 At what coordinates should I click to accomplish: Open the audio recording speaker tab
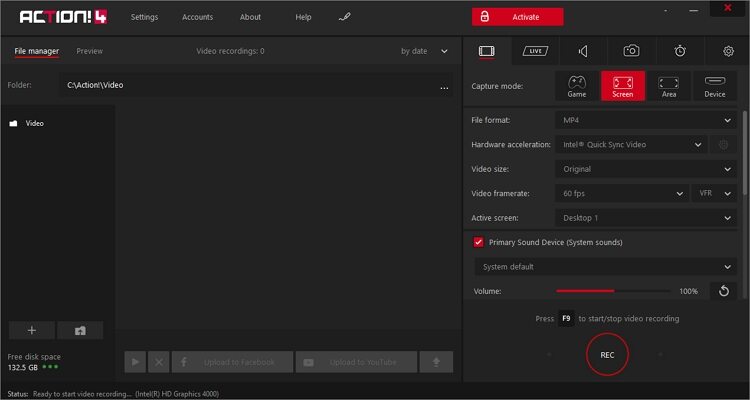tap(583, 51)
